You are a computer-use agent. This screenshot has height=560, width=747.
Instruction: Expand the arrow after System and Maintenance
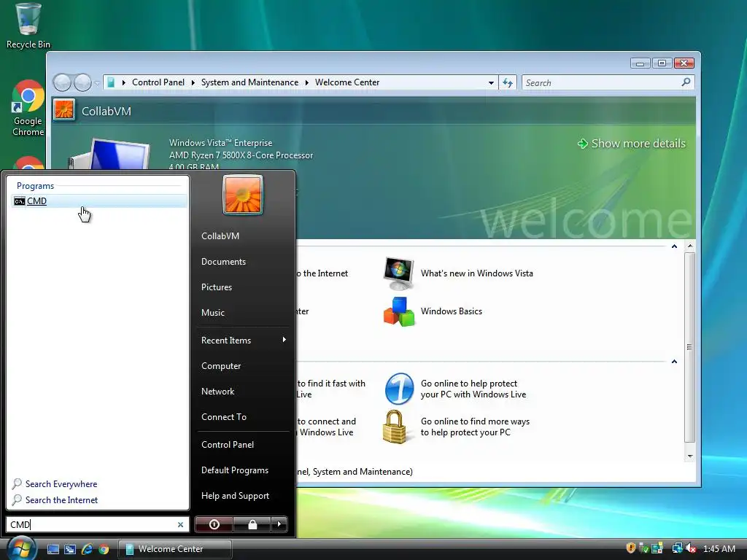(307, 82)
